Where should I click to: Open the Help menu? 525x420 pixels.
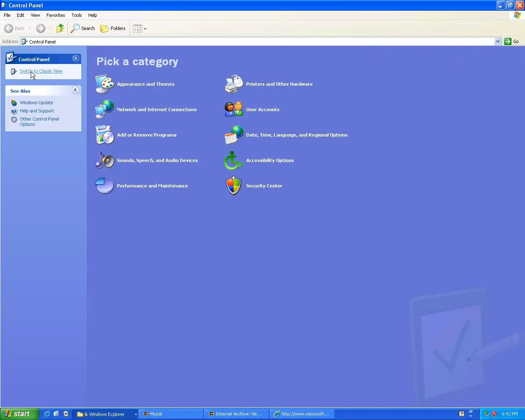pos(92,15)
